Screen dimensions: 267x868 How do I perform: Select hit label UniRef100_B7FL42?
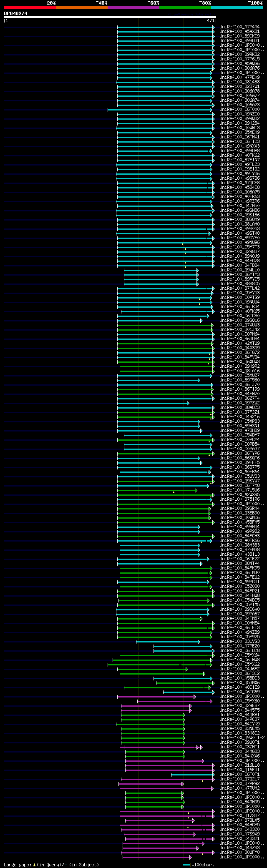(239, 288)
